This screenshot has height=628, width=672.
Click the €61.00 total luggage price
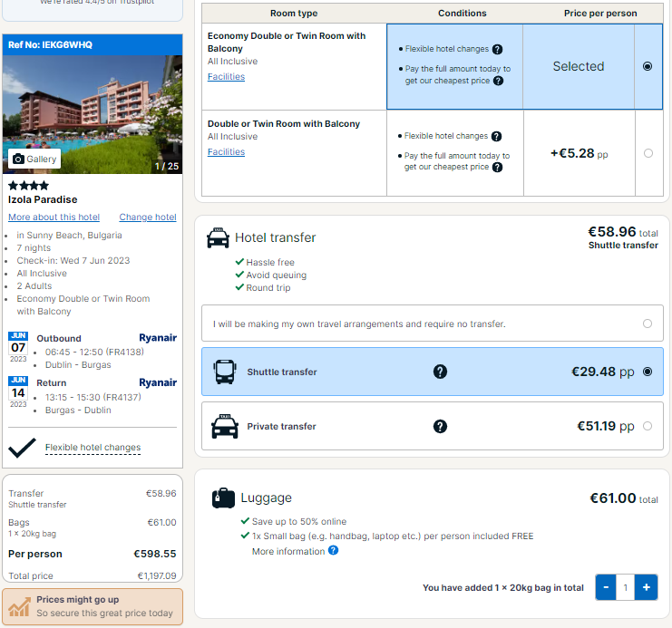coord(624,498)
